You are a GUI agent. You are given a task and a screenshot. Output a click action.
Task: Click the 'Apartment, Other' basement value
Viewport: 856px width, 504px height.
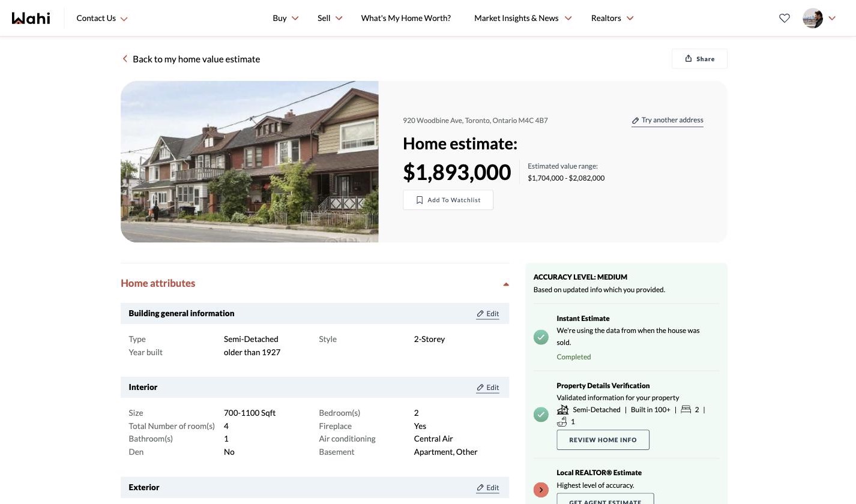click(446, 452)
